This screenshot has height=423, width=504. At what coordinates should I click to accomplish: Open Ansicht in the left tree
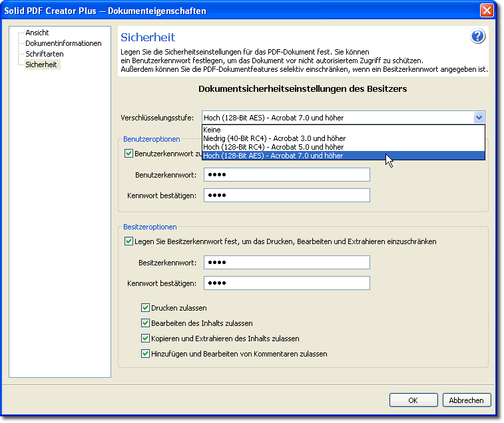(37, 33)
